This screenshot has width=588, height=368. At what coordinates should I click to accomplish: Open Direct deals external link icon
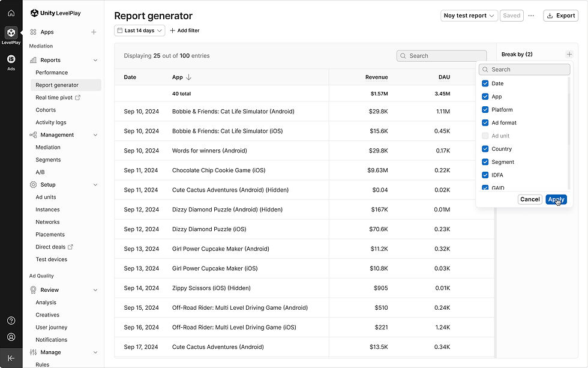coord(70,247)
